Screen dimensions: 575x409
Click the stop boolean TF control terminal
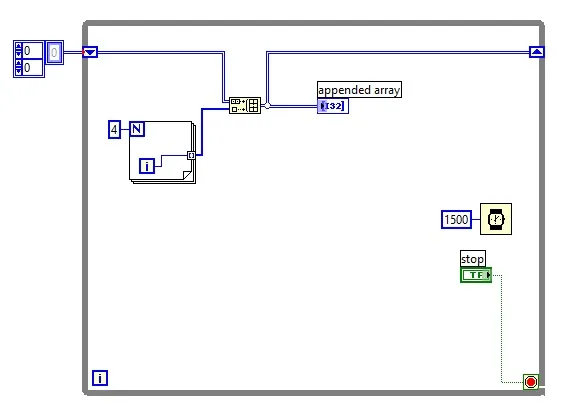pos(476,275)
